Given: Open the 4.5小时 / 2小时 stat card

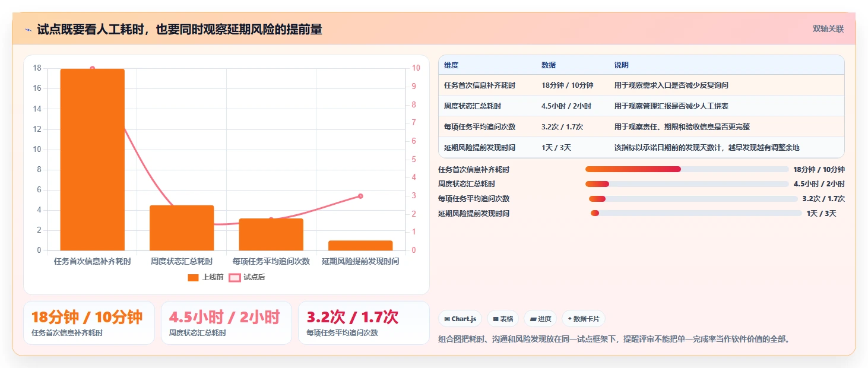Looking at the screenshot, I should tap(226, 323).
